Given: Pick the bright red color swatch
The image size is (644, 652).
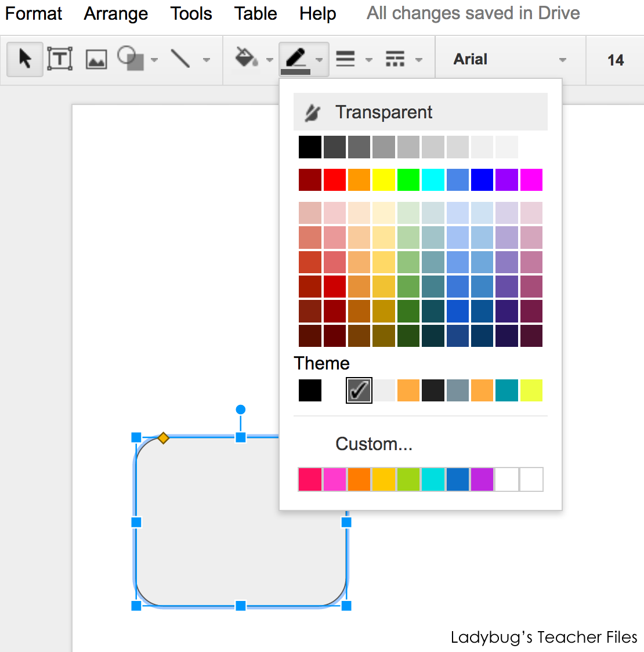Looking at the screenshot, I should click(x=334, y=180).
